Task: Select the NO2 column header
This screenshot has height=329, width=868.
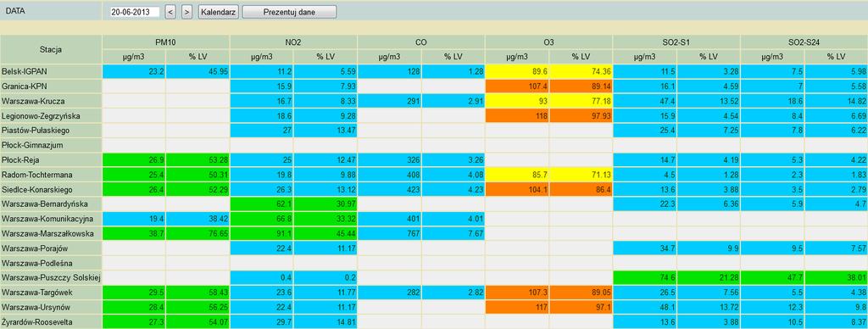Action: (293, 42)
